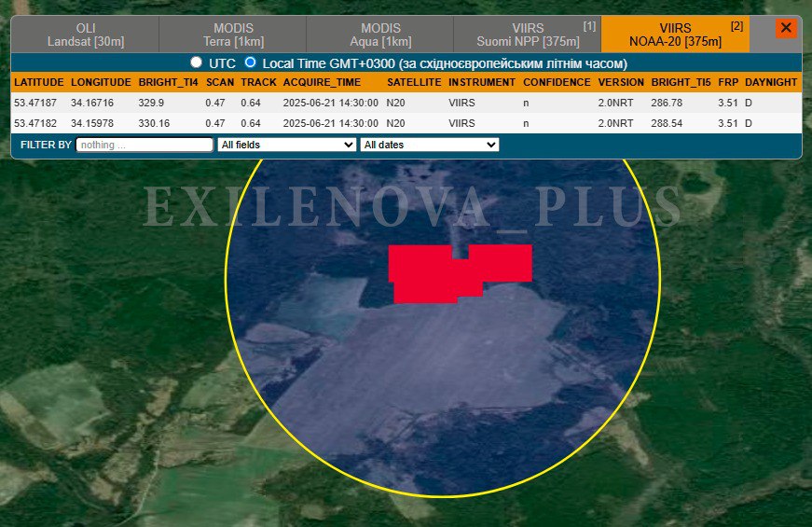Select longitude value 34.15978

92,123
